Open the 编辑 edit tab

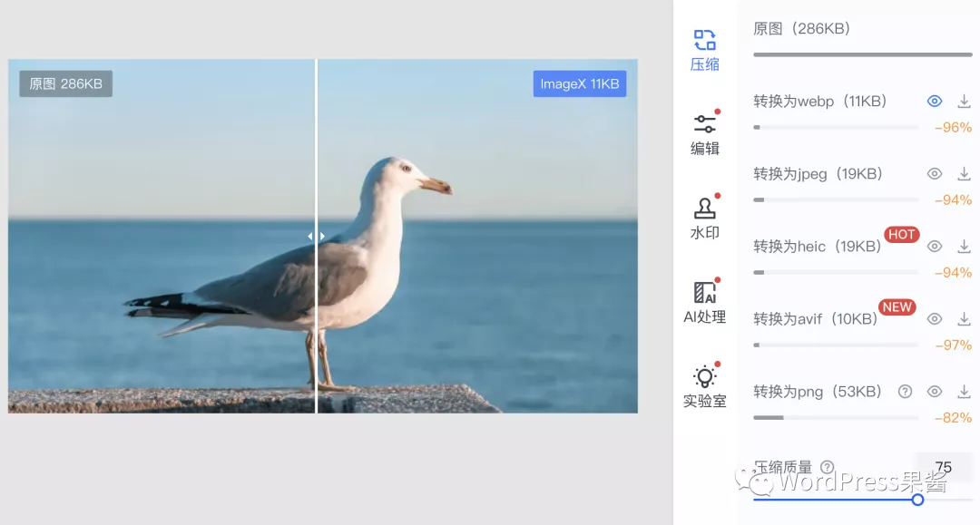tap(704, 133)
